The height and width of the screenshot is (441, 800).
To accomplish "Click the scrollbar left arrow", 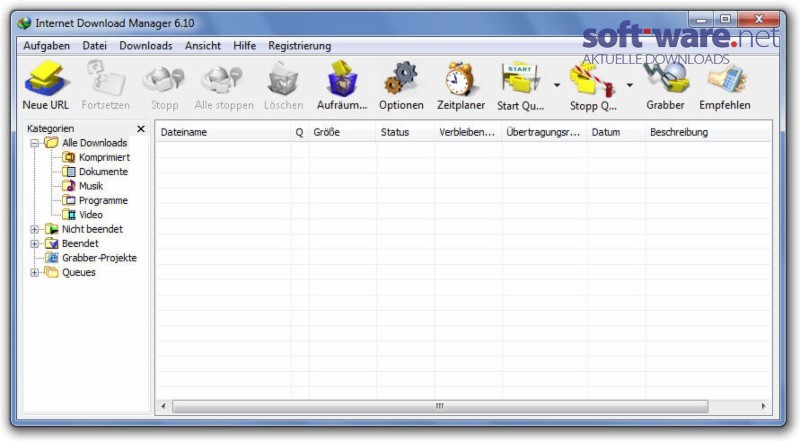I will coord(163,406).
